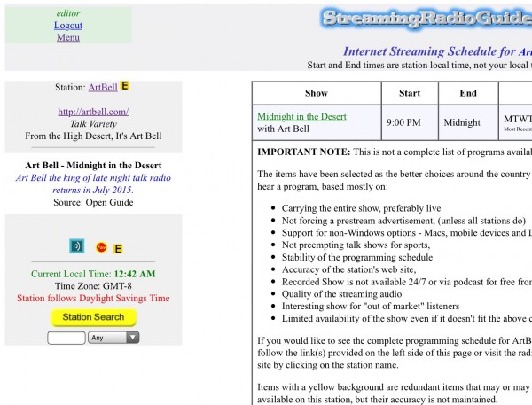This screenshot has width=532, height=405.
Task: Click the 'Source: Open Guide' text
Action: 93,202
